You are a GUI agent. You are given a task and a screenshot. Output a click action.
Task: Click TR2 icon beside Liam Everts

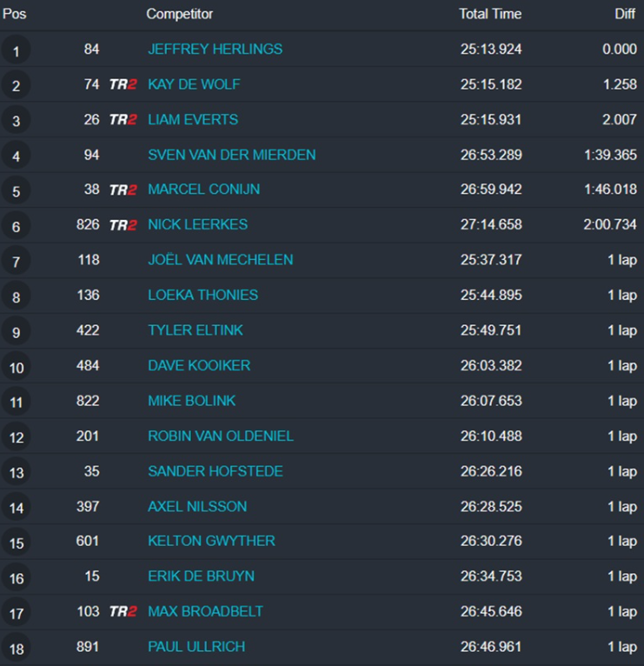[123, 120]
